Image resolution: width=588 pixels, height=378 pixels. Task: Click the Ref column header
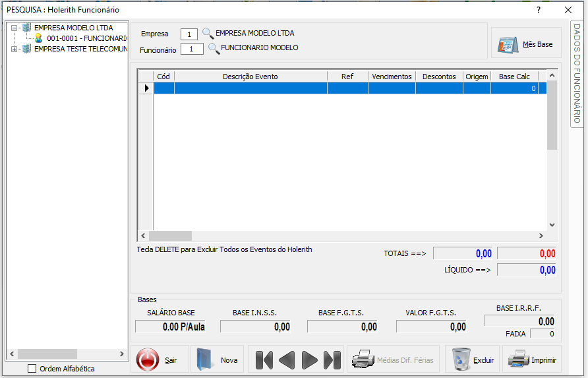click(347, 77)
